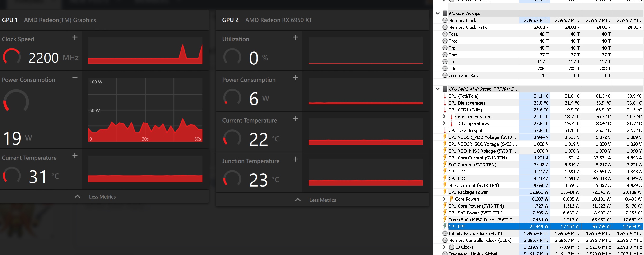Viewport: 644px width, 255px height.
Task: Click lightning icon for CPU PPT row
Action: (445, 226)
